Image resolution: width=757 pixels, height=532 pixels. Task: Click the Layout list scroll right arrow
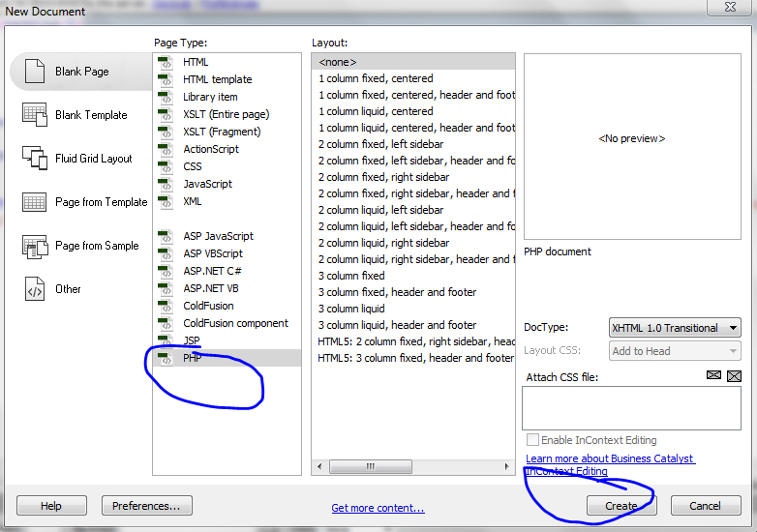click(x=506, y=466)
